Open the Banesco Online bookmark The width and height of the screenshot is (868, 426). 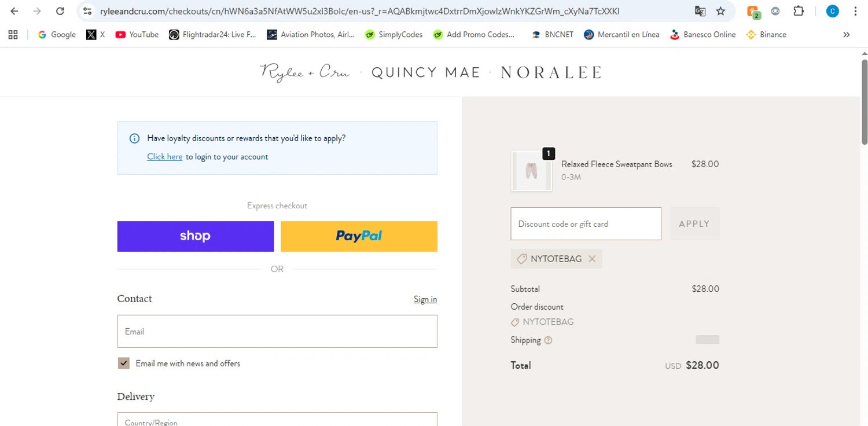click(703, 35)
